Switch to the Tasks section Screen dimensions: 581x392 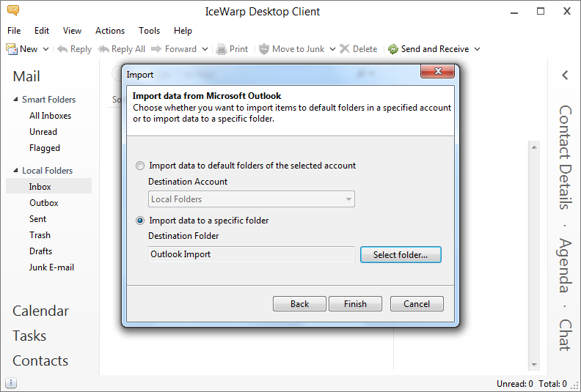click(x=29, y=336)
